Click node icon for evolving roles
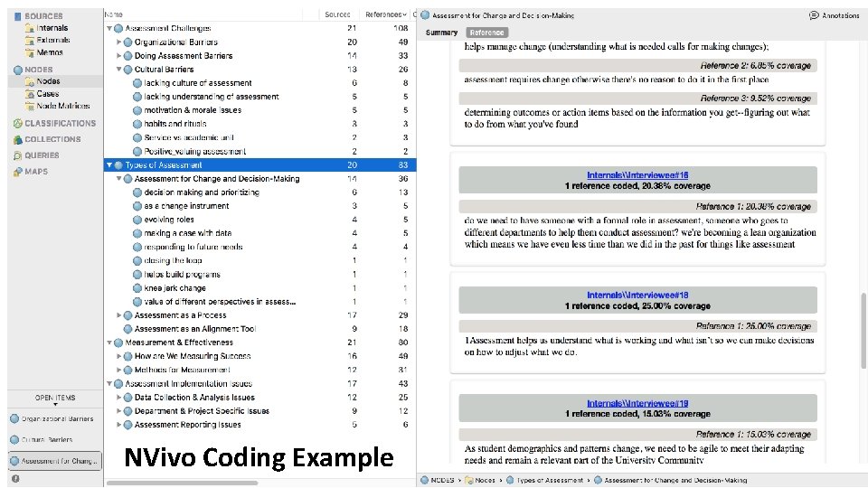The height and width of the screenshot is (488, 868). coord(137,220)
